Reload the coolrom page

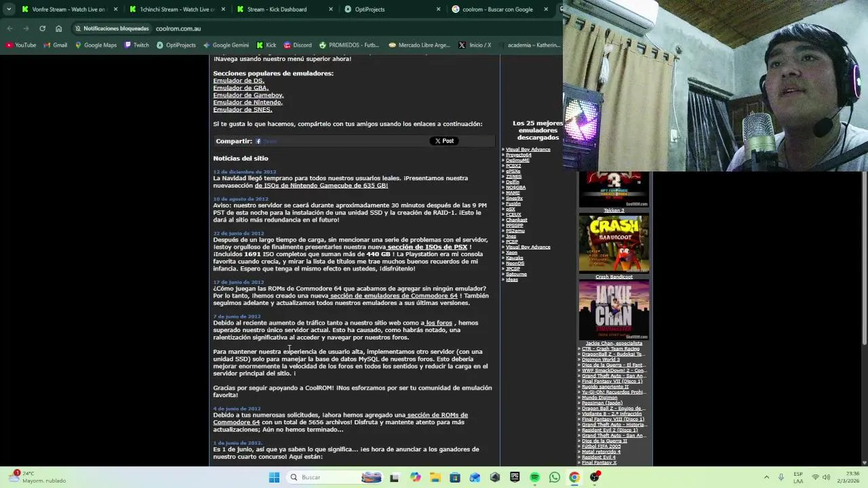pyautogui.click(x=43, y=28)
